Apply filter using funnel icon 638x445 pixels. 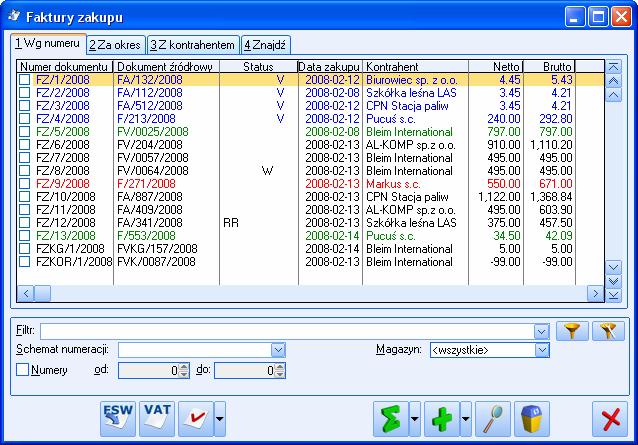pyautogui.click(x=572, y=331)
